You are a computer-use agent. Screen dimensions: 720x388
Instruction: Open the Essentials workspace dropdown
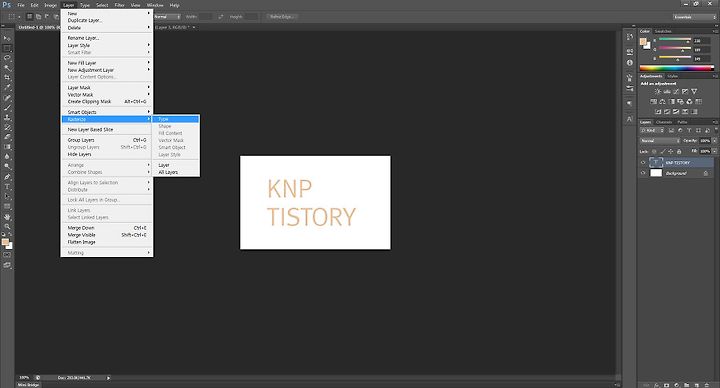(694, 17)
